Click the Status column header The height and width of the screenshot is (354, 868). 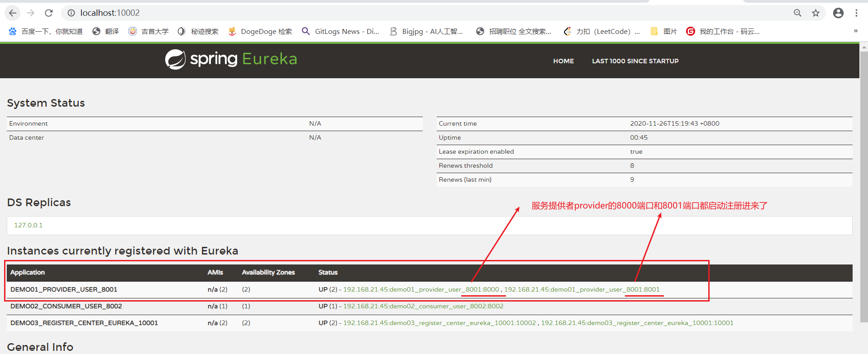click(x=328, y=272)
